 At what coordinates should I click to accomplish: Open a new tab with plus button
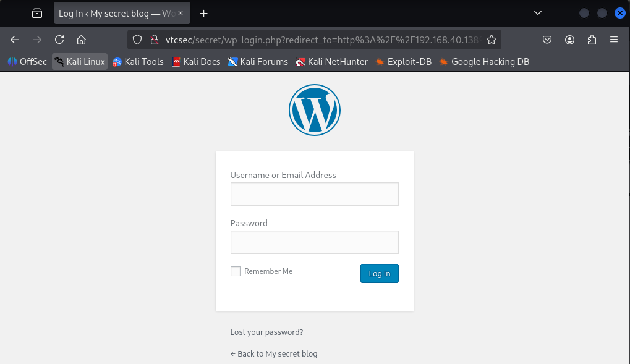pos(203,13)
